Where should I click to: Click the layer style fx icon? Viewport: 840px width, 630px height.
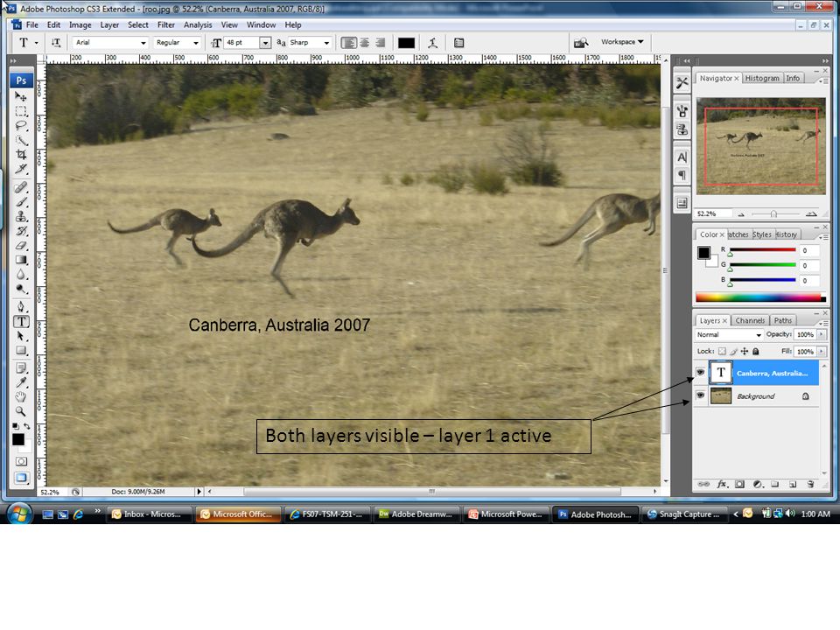point(722,484)
